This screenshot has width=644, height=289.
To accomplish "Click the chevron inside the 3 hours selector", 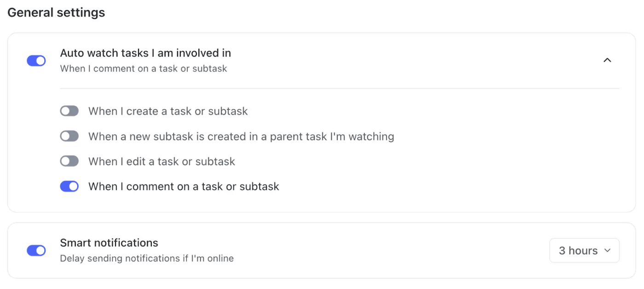I will click(608, 250).
